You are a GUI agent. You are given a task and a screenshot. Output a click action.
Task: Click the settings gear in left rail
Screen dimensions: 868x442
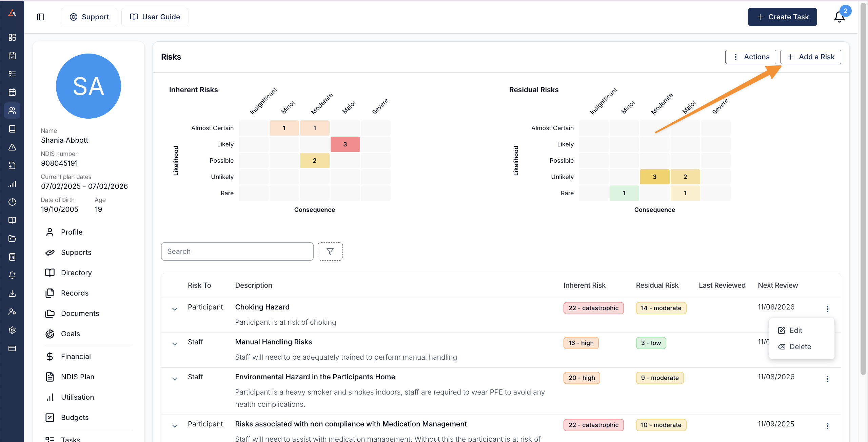coord(12,330)
